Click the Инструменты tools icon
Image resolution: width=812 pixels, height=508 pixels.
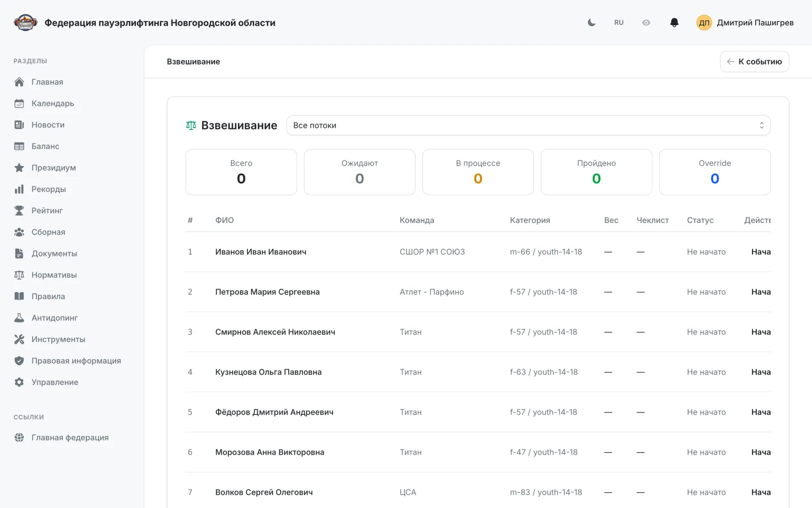click(19, 339)
